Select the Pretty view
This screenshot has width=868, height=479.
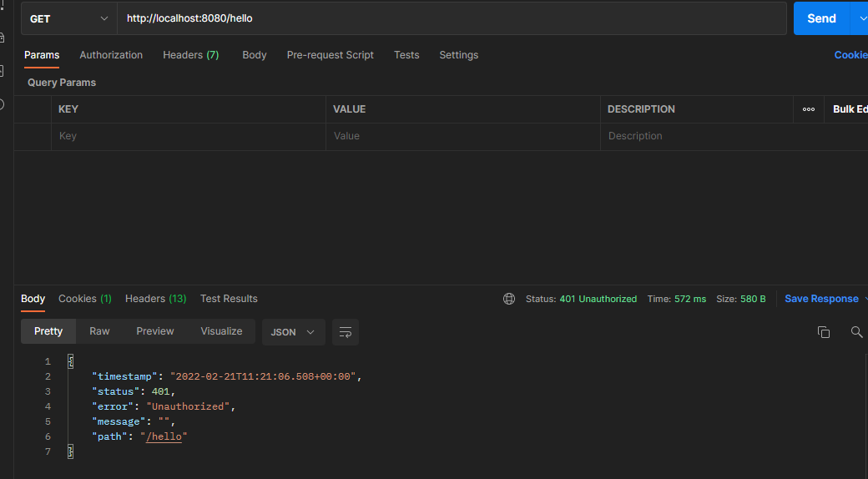[x=48, y=331]
